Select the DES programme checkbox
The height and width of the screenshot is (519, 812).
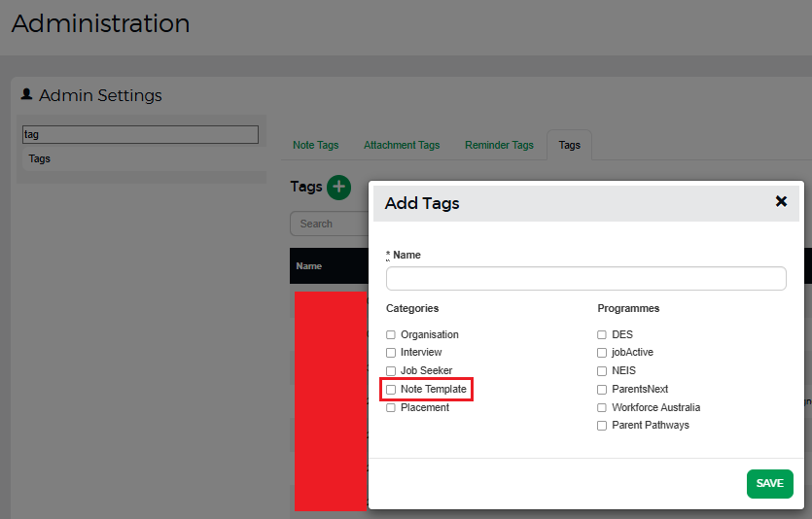pyautogui.click(x=602, y=334)
